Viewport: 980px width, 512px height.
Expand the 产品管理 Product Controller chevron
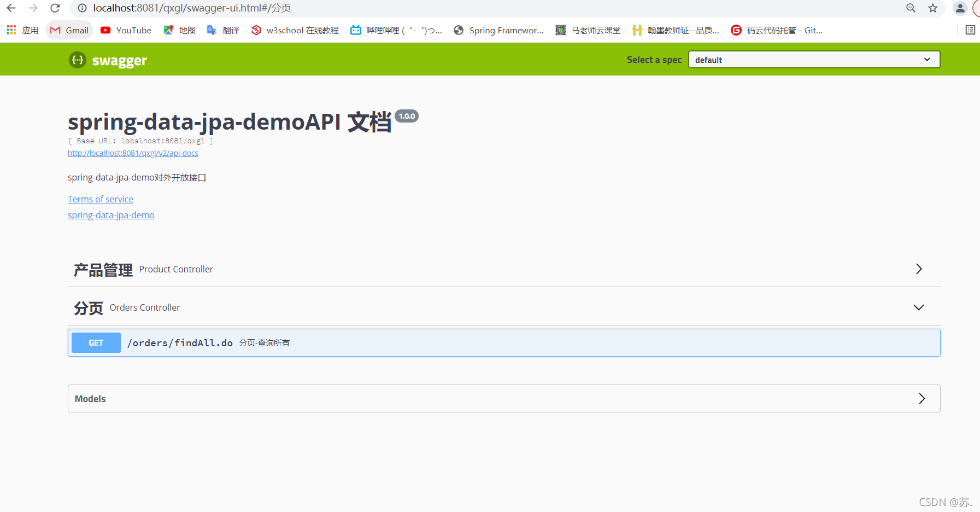click(x=919, y=269)
